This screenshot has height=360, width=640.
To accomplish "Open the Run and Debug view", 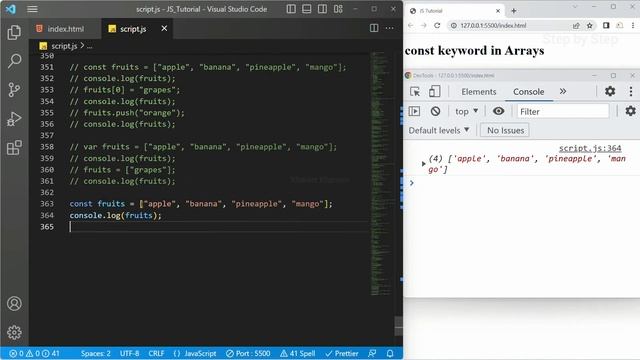I will click(14, 119).
